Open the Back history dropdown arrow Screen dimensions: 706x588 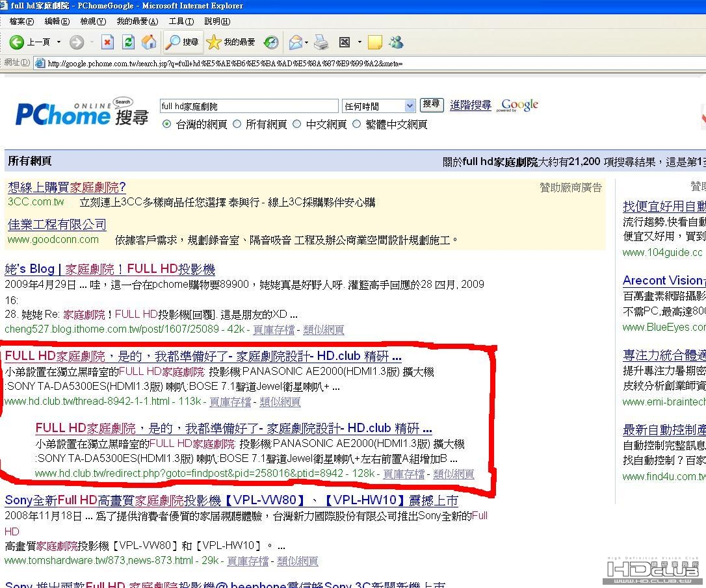coord(59,42)
